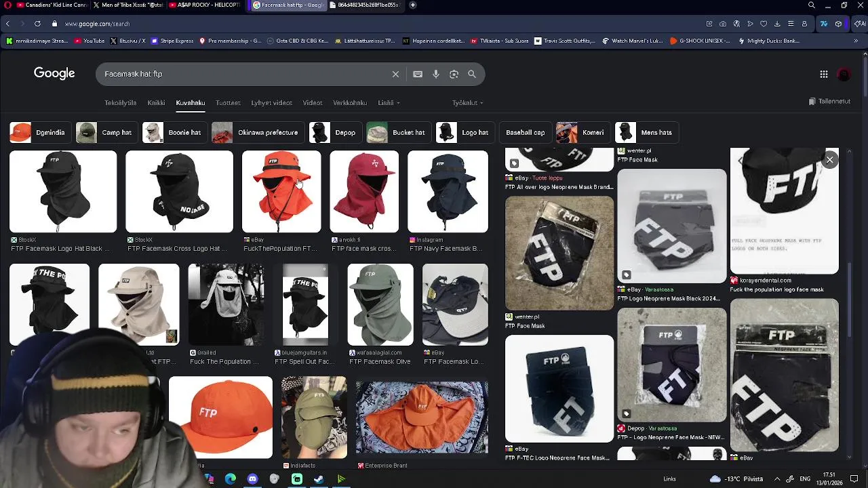The width and height of the screenshot is (868, 488).
Task: Expand the Lisää dropdown menu
Action: pos(389,103)
